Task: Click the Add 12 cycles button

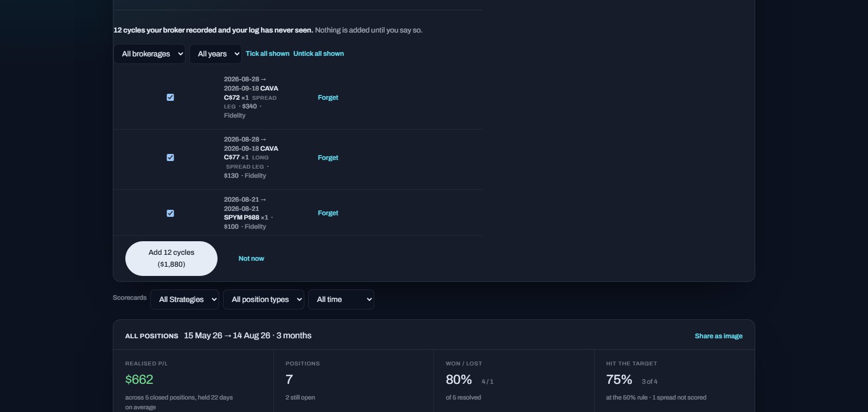Action: click(x=171, y=259)
